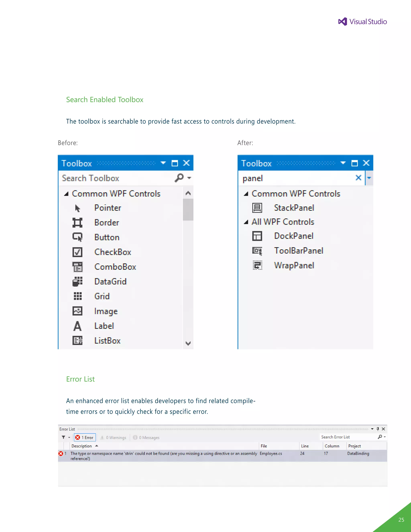Screen dimensions: 411x532
Task: Open the dropdown next to panel search
Action: pos(369,178)
